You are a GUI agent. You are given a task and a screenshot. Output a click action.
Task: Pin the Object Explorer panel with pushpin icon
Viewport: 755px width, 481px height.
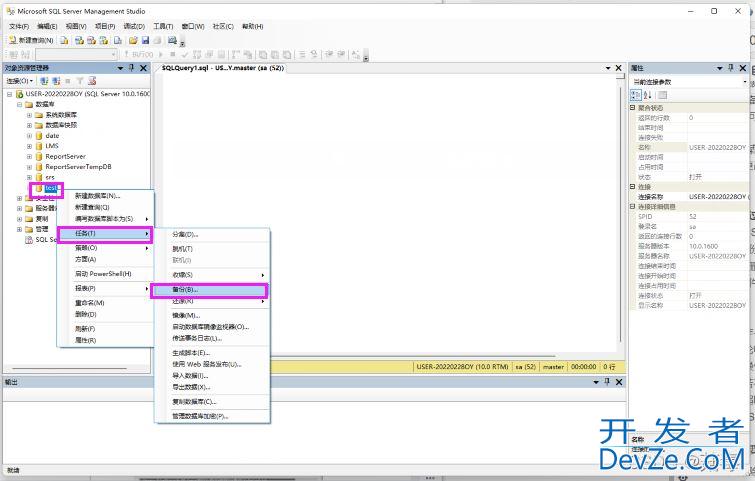click(x=132, y=68)
